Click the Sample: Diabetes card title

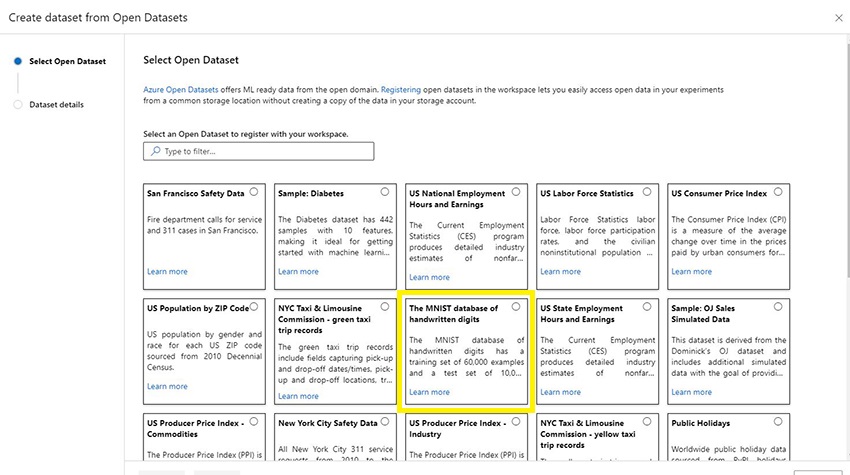(311, 194)
